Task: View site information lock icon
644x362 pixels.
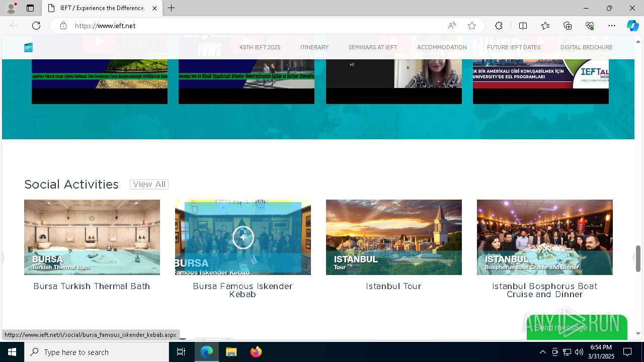Action: click(63, 26)
